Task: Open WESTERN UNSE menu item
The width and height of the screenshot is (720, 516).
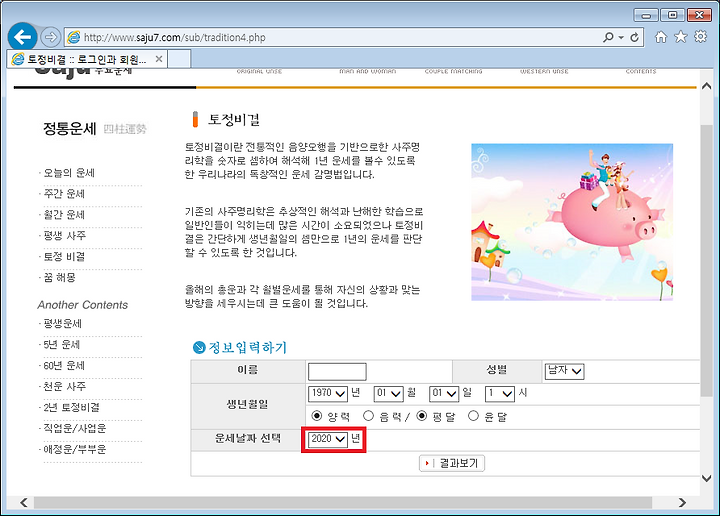Action: (544, 71)
